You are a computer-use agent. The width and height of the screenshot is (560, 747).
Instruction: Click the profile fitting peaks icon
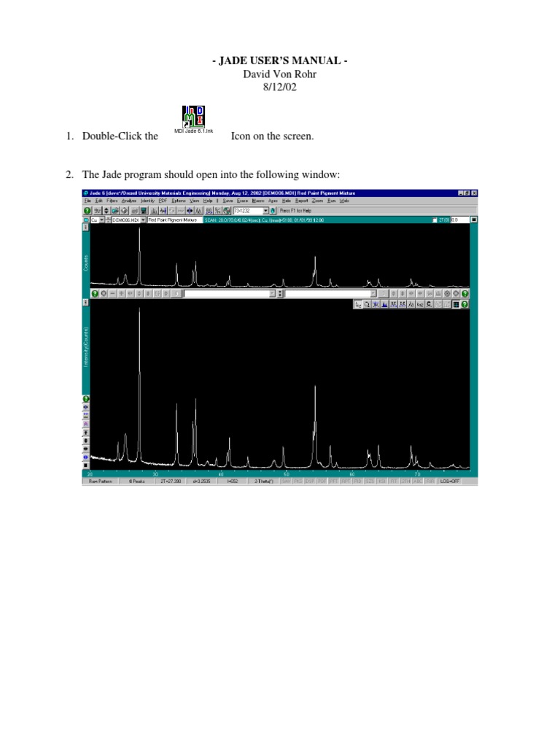[198, 211]
